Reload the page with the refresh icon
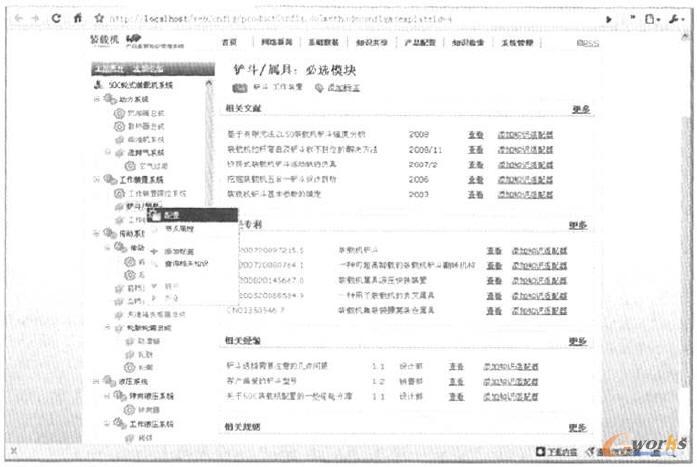697x467 pixels. [55, 18]
